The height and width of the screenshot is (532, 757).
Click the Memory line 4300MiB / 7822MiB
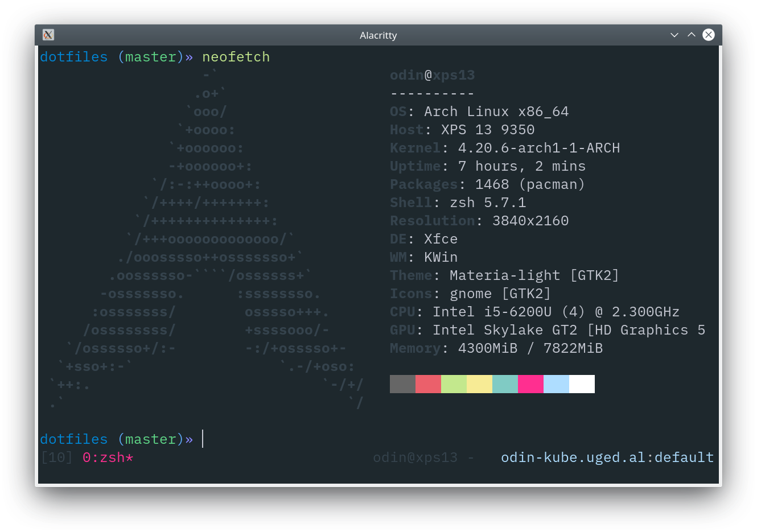click(496, 348)
